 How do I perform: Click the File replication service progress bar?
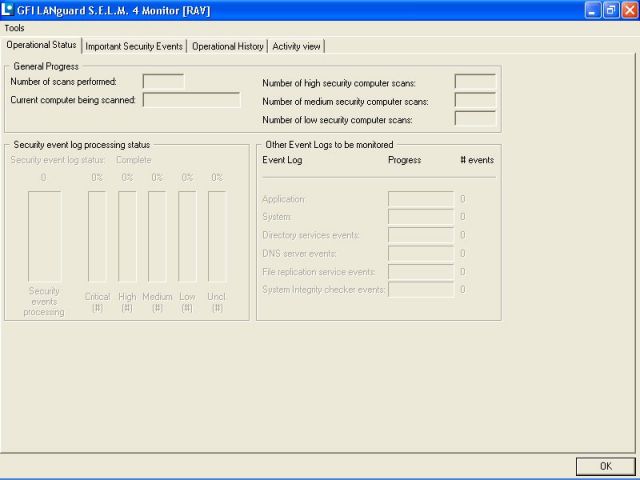point(421,272)
